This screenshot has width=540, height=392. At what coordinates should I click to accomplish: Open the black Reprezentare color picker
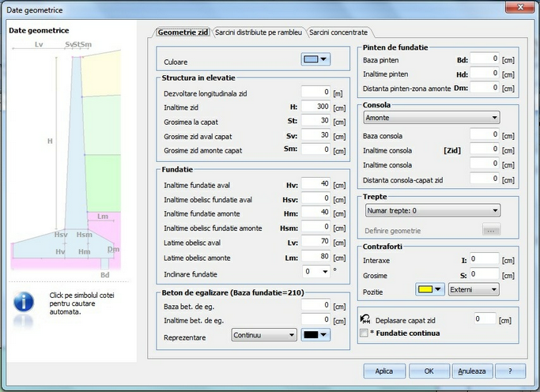tap(315, 335)
